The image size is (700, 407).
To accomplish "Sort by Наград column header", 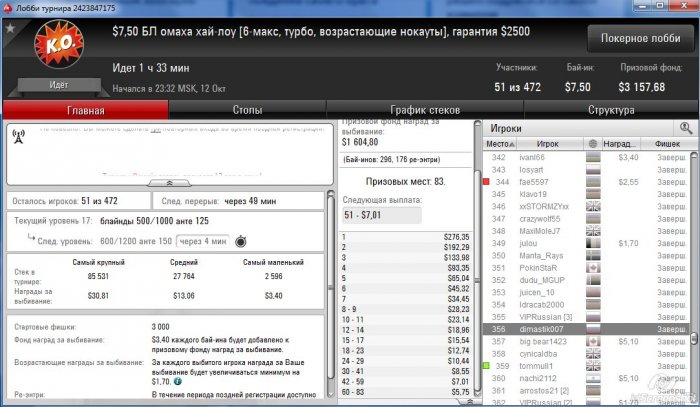I will coord(621,144).
